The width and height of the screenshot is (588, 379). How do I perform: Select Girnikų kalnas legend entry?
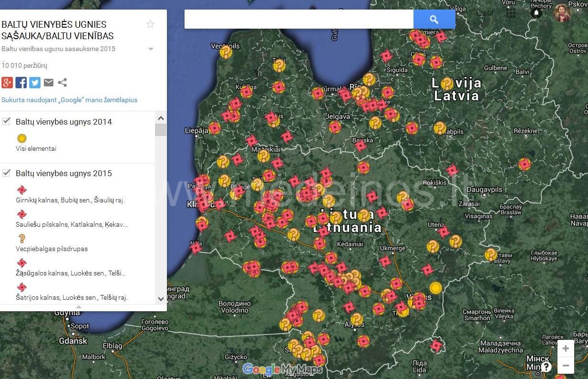click(70, 200)
